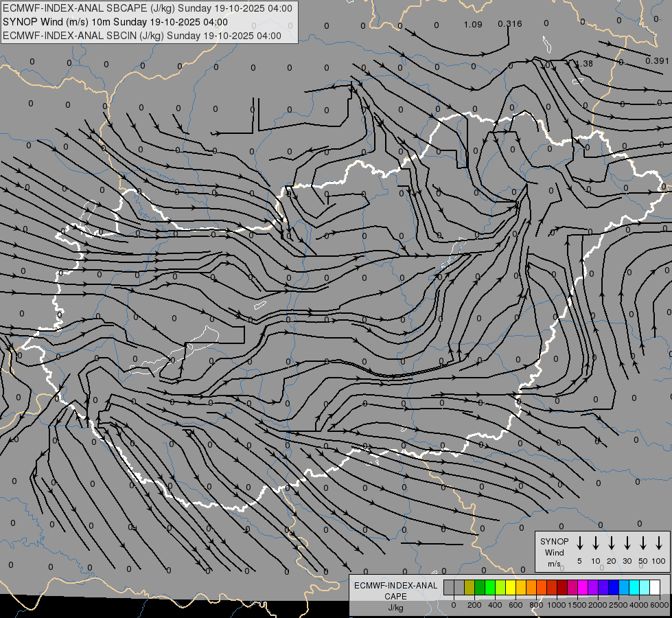Click the 1.09 value on map
This screenshot has width=672, height=618.
(x=473, y=25)
